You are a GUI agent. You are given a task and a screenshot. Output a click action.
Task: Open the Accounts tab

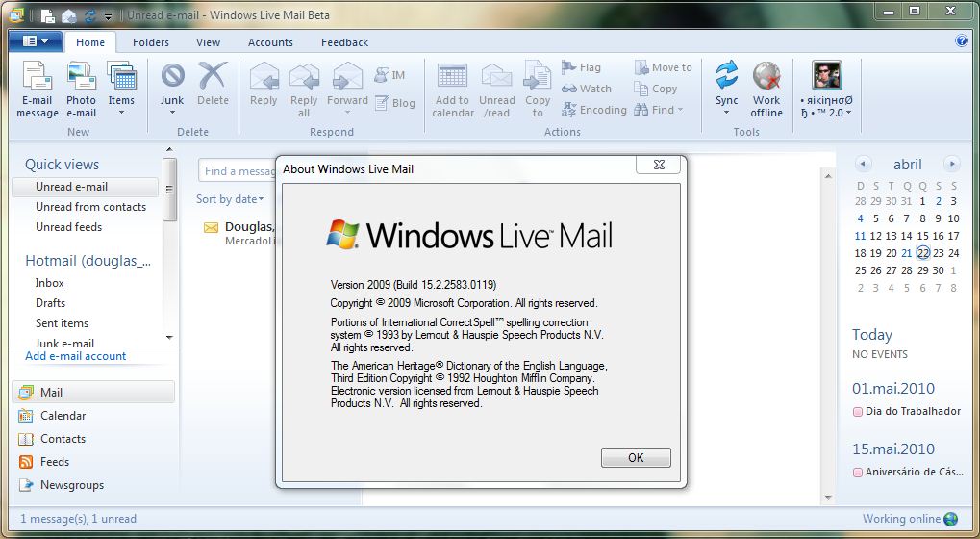coord(270,42)
